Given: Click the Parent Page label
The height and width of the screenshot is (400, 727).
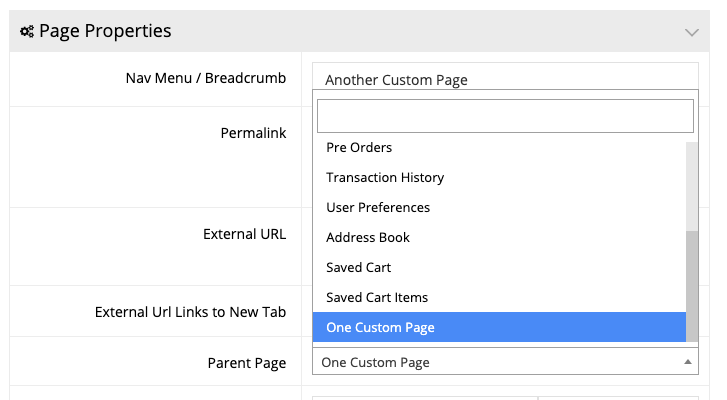Looking at the screenshot, I should coord(247,363).
